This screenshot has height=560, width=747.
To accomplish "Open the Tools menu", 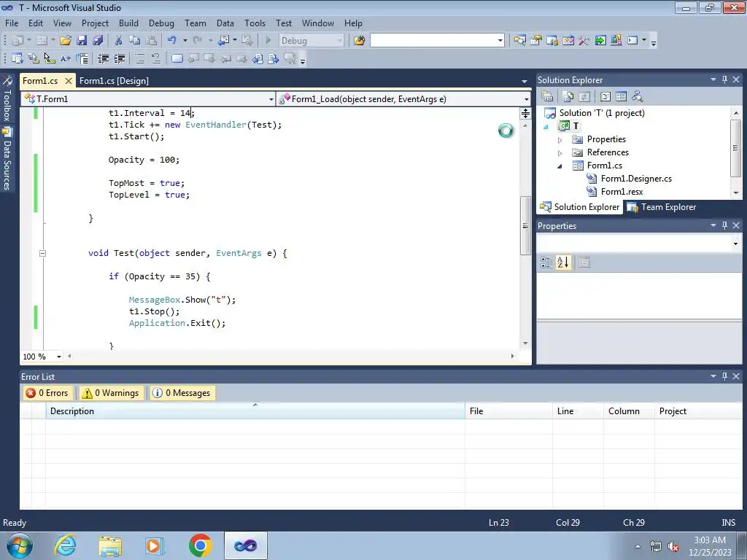I will click(x=255, y=23).
